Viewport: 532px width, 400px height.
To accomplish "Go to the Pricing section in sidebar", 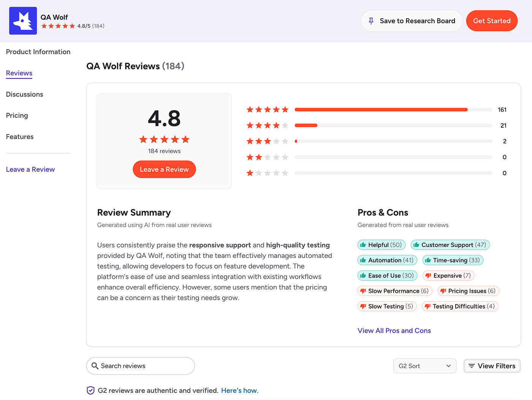I will tap(17, 115).
